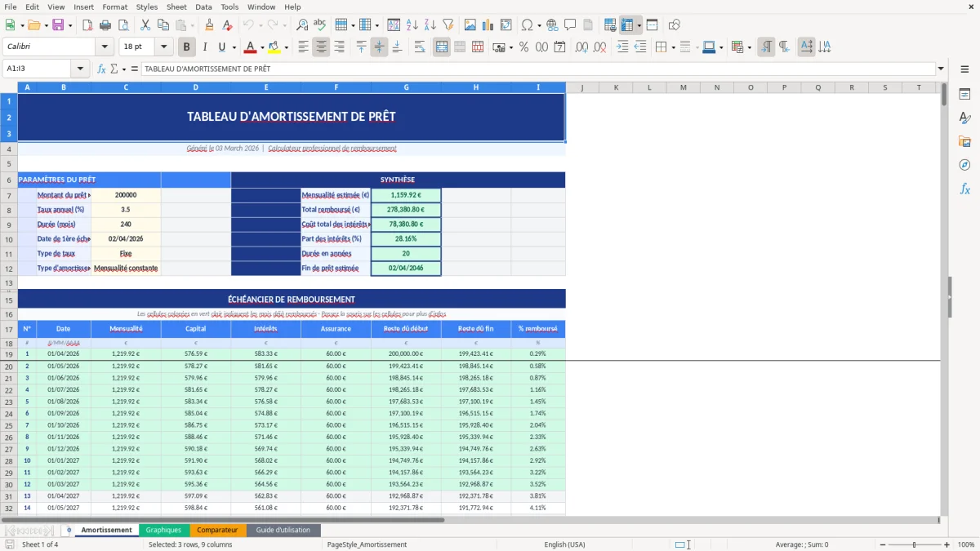Open the font size dropdown
980x551 pixels.
tap(163, 47)
